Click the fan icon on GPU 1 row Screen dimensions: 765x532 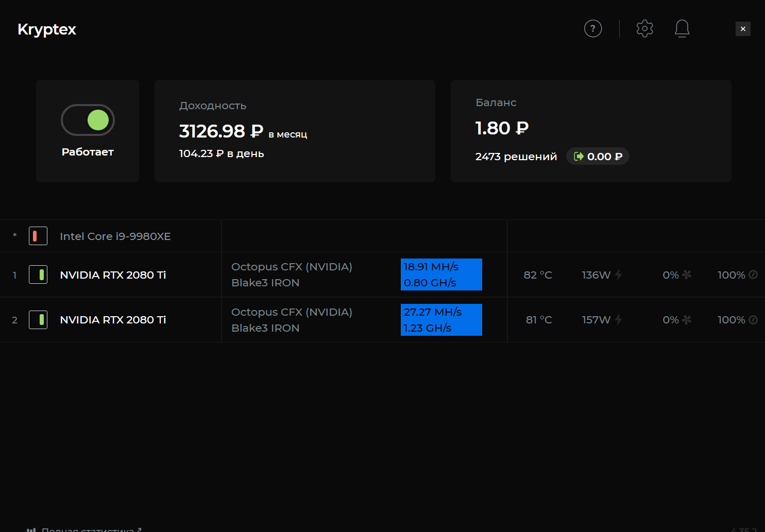687,274
